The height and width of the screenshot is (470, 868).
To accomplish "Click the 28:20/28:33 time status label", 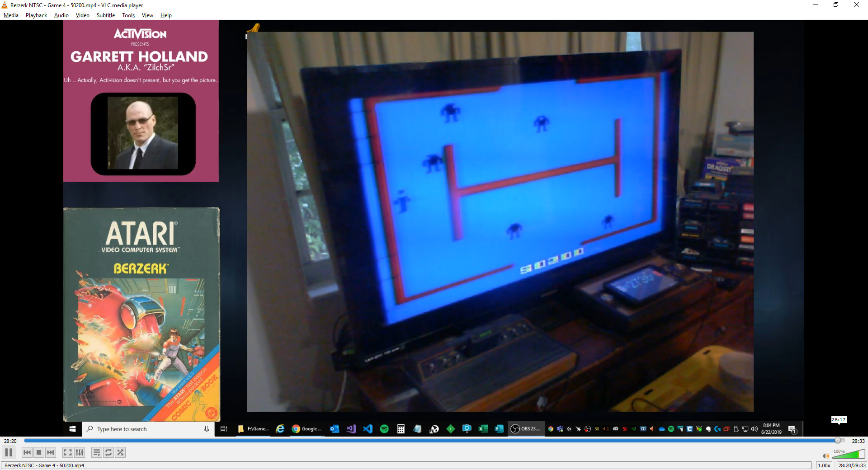I will coord(852,465).
